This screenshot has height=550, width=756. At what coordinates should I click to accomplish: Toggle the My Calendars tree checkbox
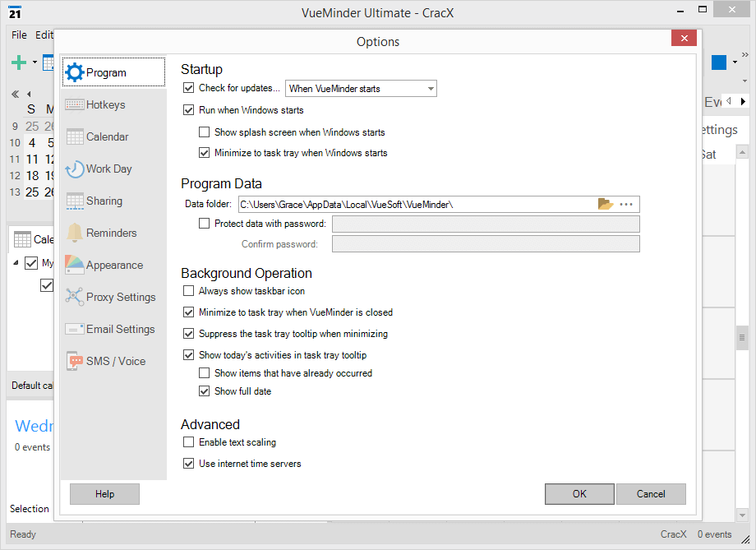[x=31, y=263]
